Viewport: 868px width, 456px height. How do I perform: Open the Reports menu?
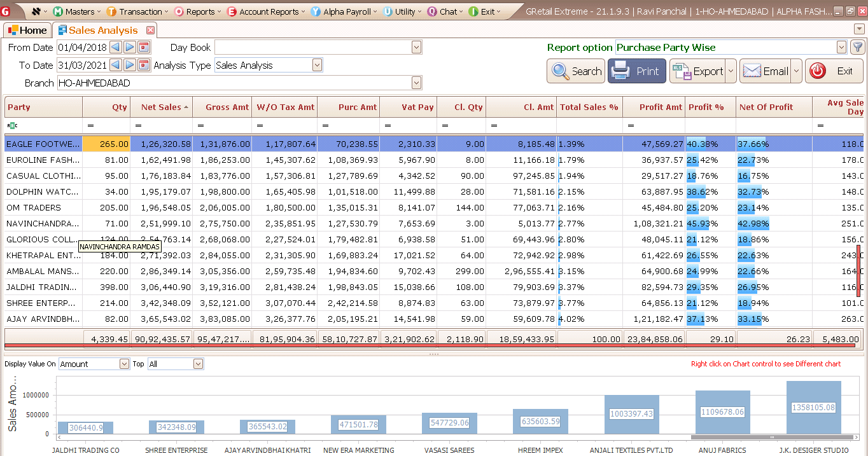tap(198, 11)
